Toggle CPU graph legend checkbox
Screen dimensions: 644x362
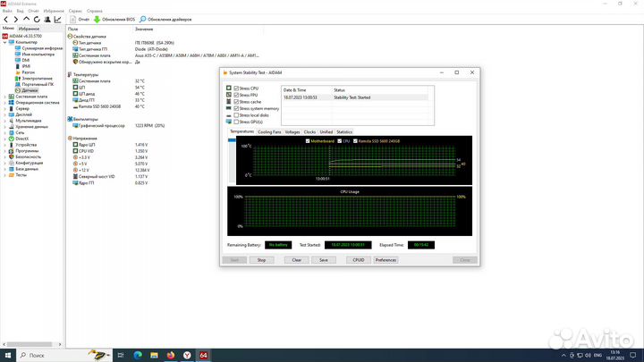pyautogui.click(x=340, y=141)
